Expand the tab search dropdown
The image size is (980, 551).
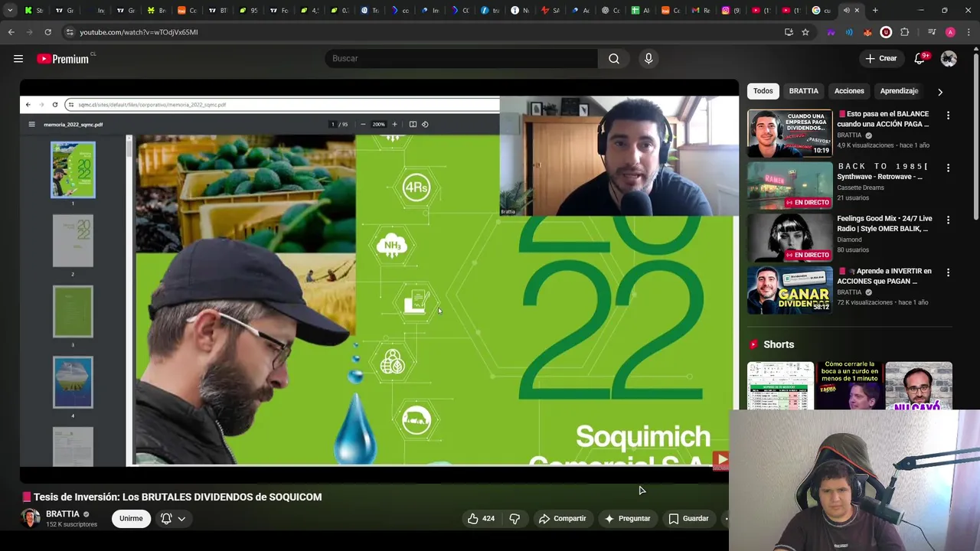point(10,11)
